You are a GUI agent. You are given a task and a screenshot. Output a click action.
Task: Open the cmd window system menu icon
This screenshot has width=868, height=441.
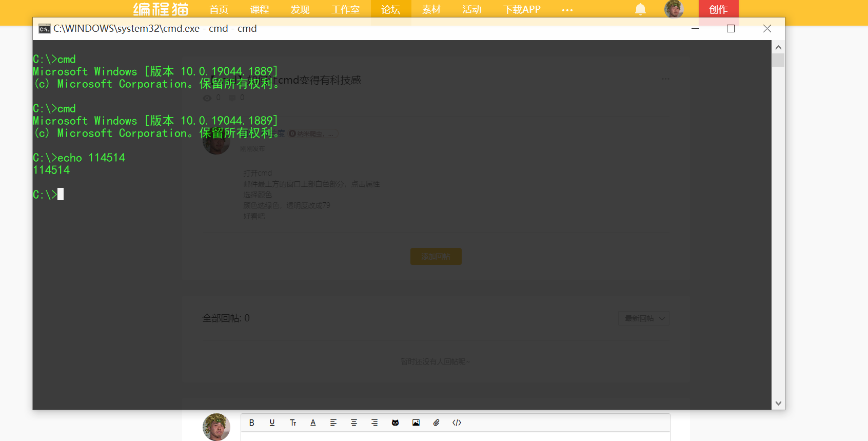pos(44,29)
